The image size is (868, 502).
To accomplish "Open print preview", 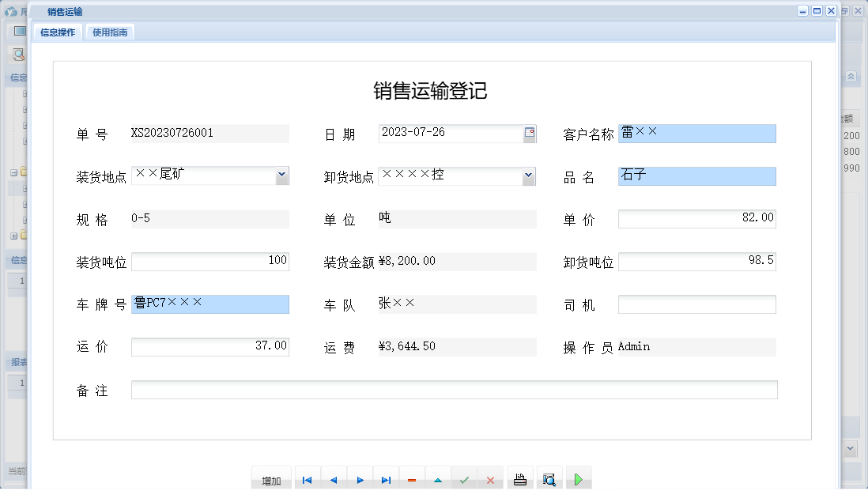I will click(549, 478).
